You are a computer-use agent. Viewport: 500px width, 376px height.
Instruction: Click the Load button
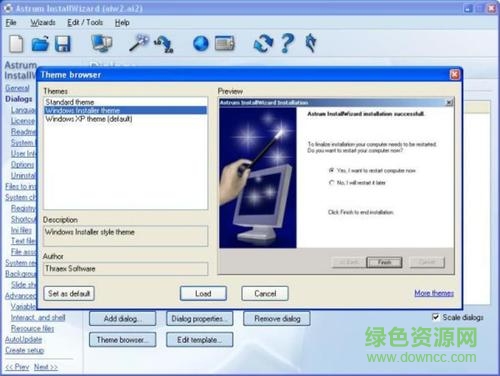(x=203, y=294)
